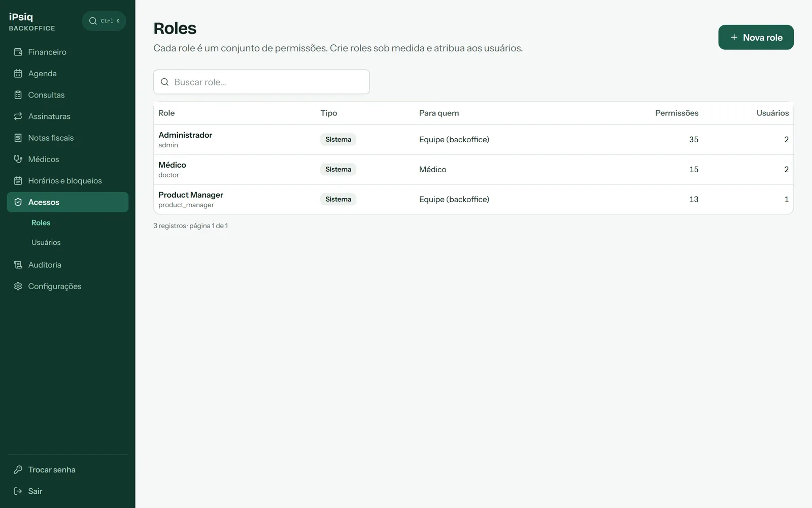Click the Trocar senha key icon
Image resolution: width=812 pixels, height=508 pixels.
[x=18, y=470]
